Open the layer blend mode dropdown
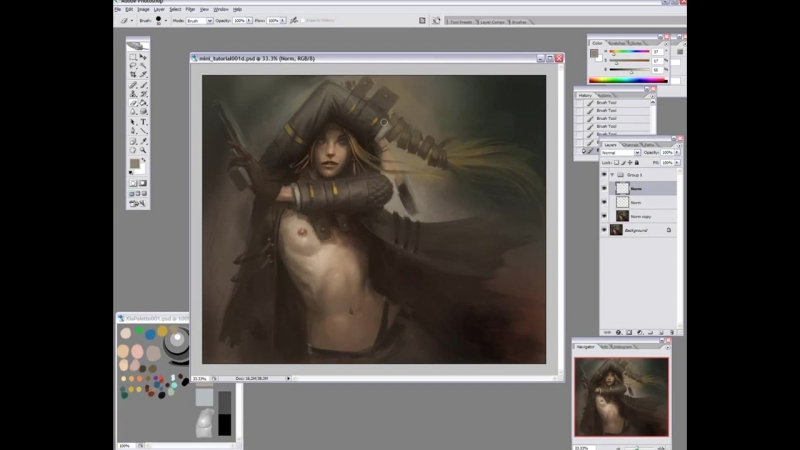Image resolution: width=800 pixels, height=450 pixels. (x=637, y=153)
